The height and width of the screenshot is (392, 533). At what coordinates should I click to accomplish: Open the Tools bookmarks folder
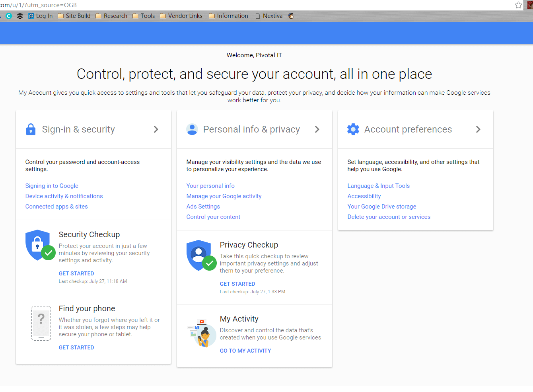[144, 16]
